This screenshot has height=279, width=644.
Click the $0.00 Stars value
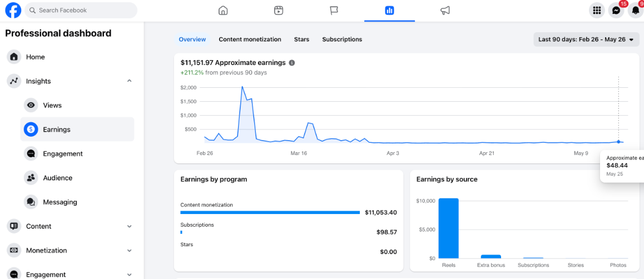(389, 252)
